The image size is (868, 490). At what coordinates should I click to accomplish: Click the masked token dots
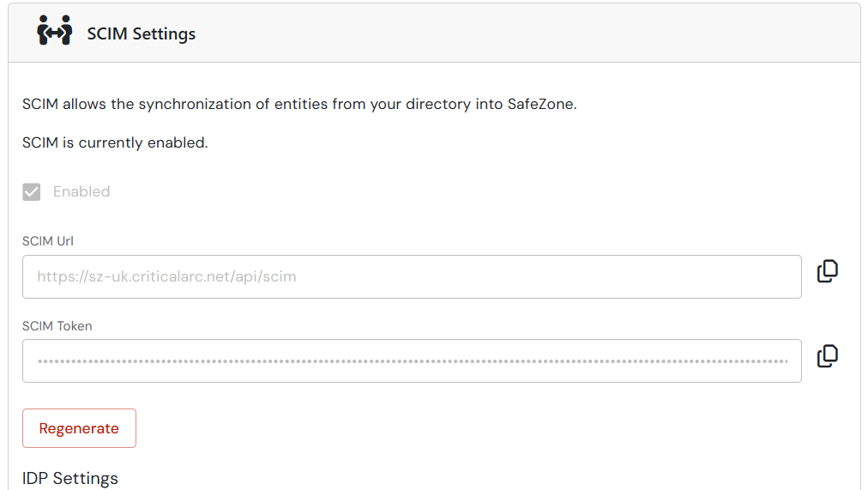coord(413,361)
